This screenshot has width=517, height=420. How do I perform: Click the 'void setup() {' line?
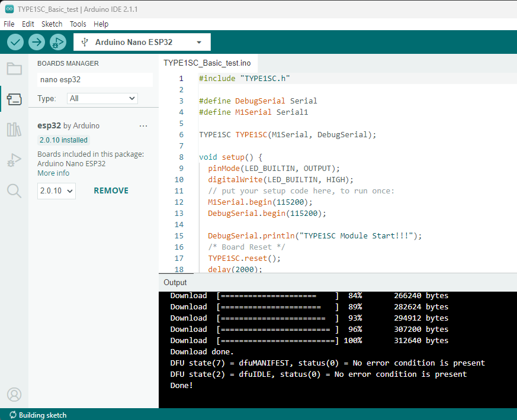point(231,157)
